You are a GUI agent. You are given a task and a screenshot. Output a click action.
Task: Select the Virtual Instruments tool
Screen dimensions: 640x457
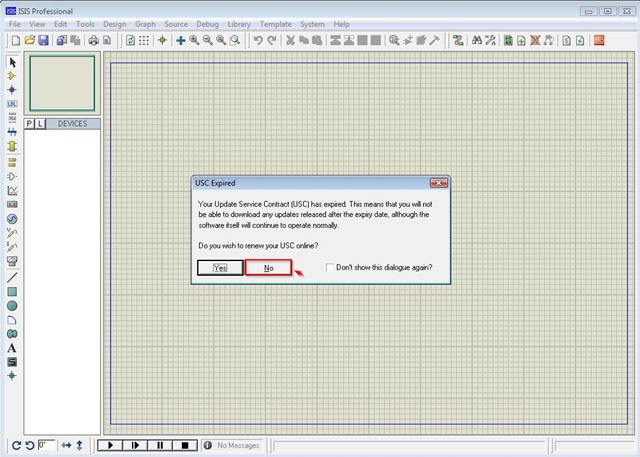(12, 260)
